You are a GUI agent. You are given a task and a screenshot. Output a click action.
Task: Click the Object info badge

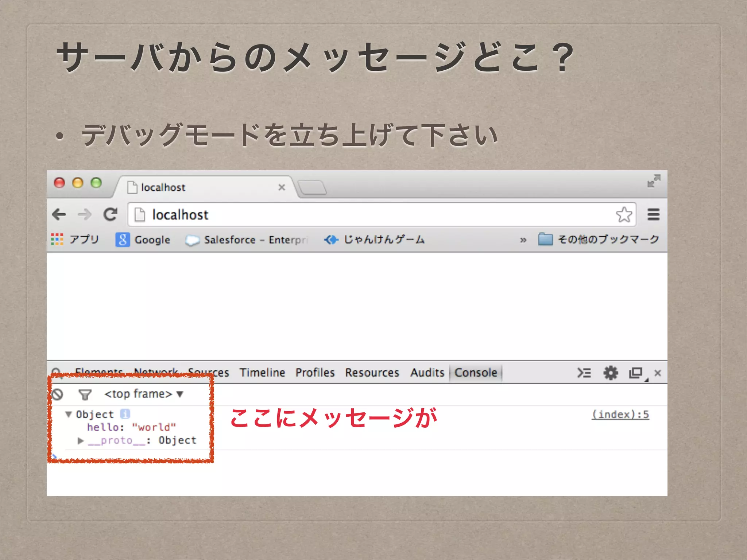(125, 414)
